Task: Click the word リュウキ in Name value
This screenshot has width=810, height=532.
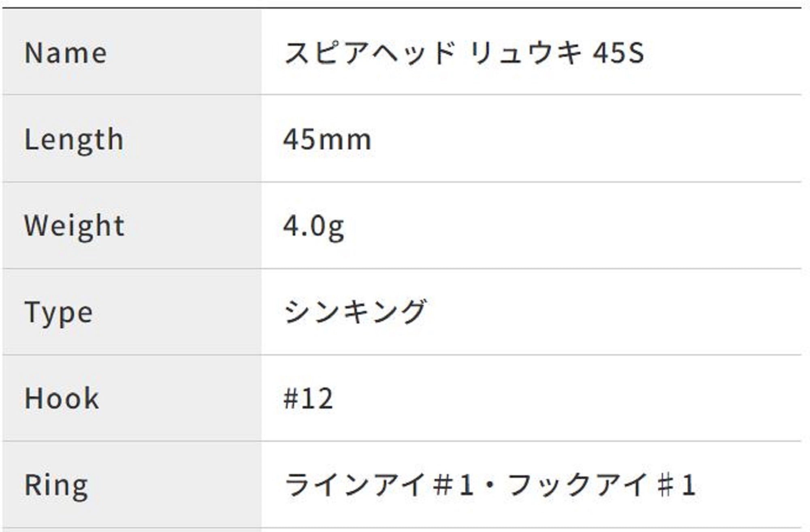Action: click(526, 53)
